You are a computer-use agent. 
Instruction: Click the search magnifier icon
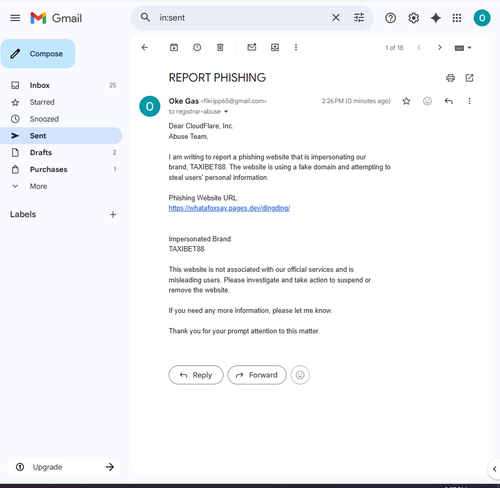click(145, 17)
